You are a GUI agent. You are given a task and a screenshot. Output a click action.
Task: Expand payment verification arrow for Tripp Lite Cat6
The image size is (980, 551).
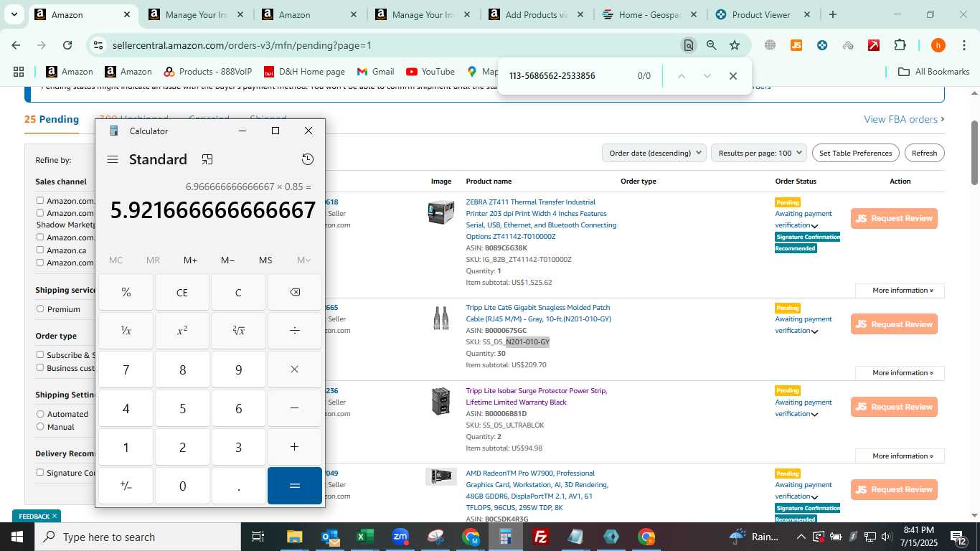coord(815,331)
